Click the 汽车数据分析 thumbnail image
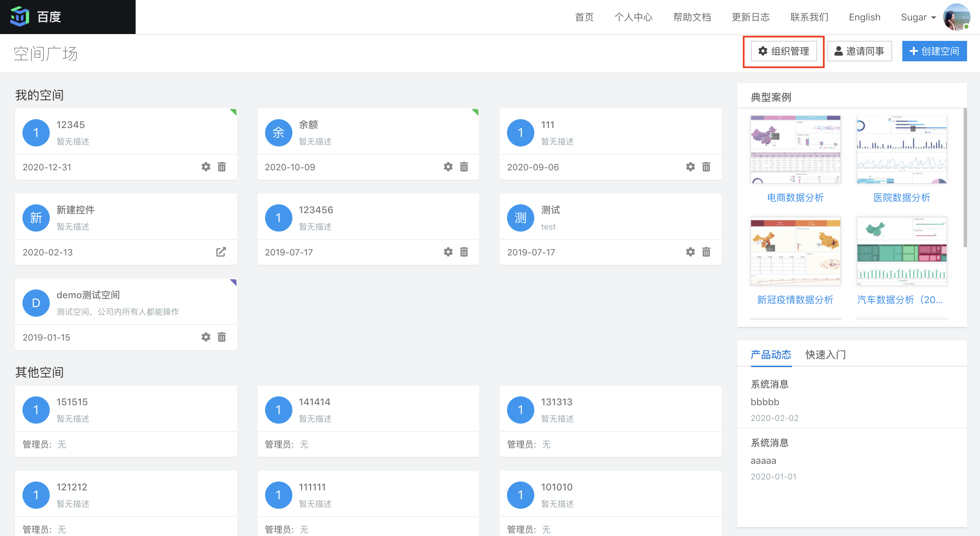The image size is (980, 536). pos(902,251)
